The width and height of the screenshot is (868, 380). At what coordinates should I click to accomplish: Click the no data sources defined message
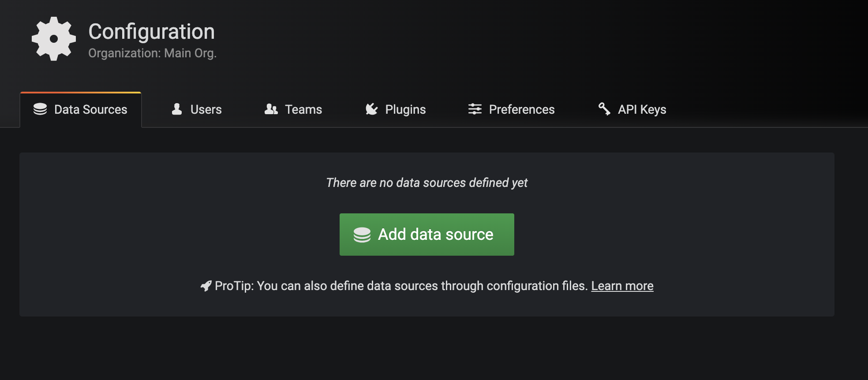click(427, 183)
